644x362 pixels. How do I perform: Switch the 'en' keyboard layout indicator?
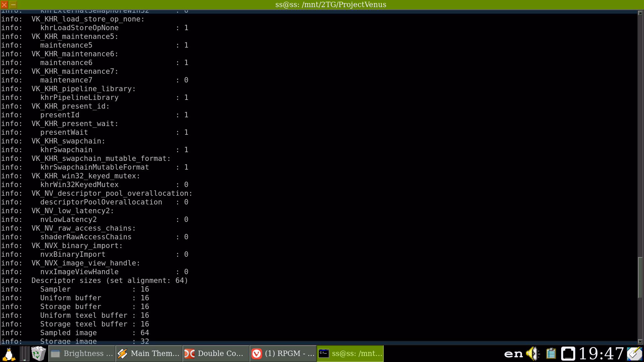(513, 354)
